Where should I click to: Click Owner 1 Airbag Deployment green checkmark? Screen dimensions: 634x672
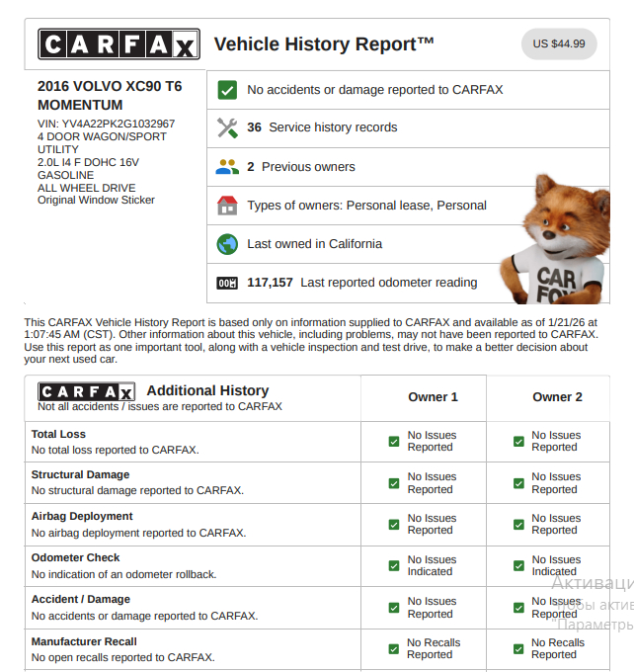click(394, 525)
